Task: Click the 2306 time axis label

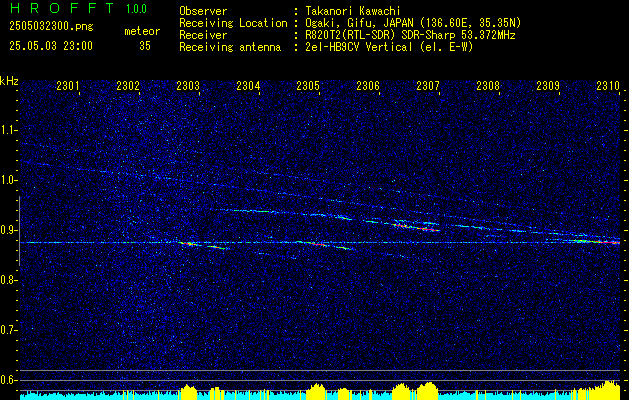Action: (368, 85)
